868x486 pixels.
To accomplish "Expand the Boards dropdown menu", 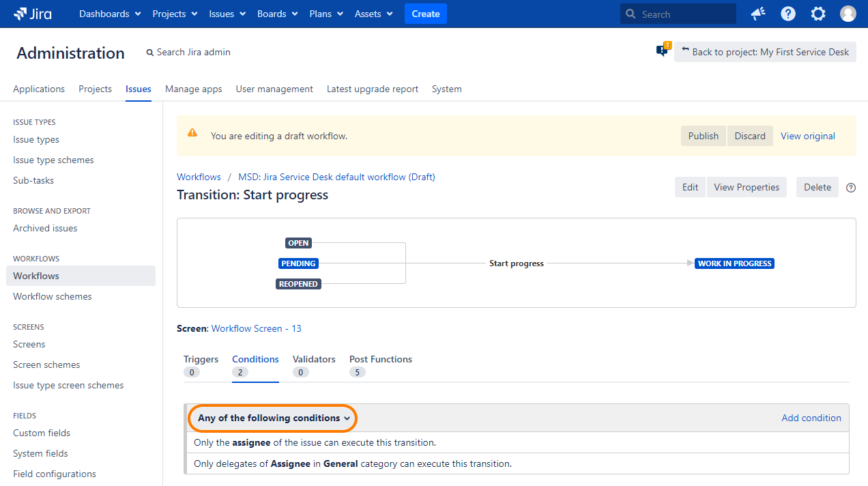I will pos(277,14).
